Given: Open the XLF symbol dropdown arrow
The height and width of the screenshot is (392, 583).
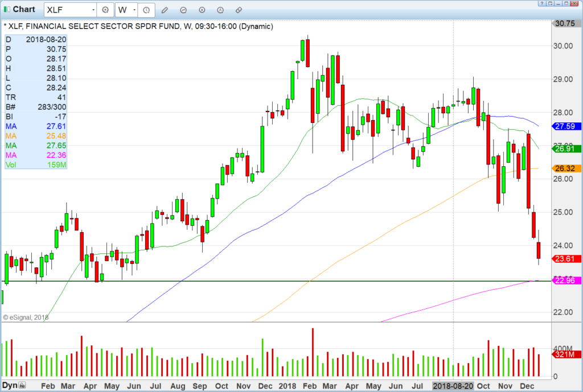Looking at the screenshot, I should 93,10.
